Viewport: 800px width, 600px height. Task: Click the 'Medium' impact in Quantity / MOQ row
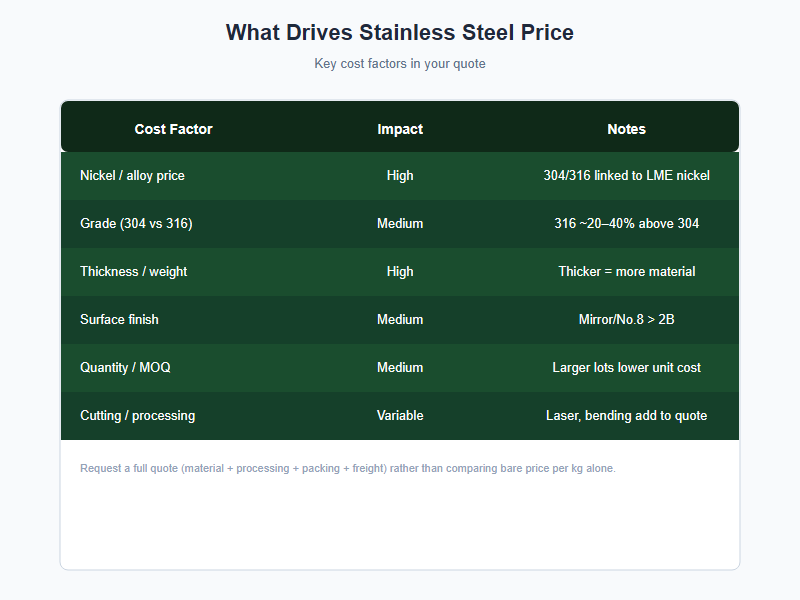pyautogui.click(x=400, y=367)
